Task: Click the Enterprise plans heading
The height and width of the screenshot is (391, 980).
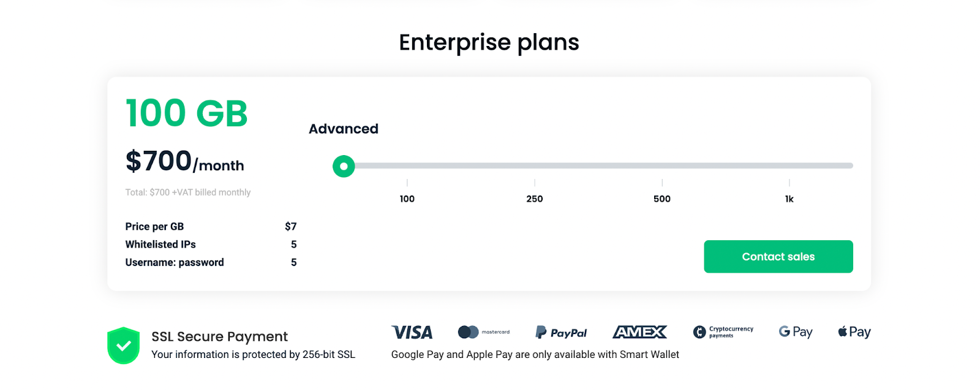Action: click(489, 42)
